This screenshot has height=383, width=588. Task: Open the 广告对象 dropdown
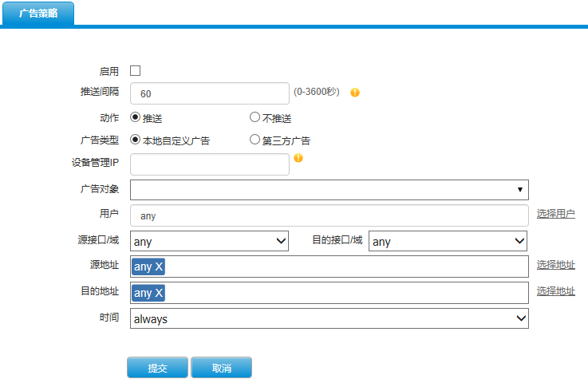[330, 190]
